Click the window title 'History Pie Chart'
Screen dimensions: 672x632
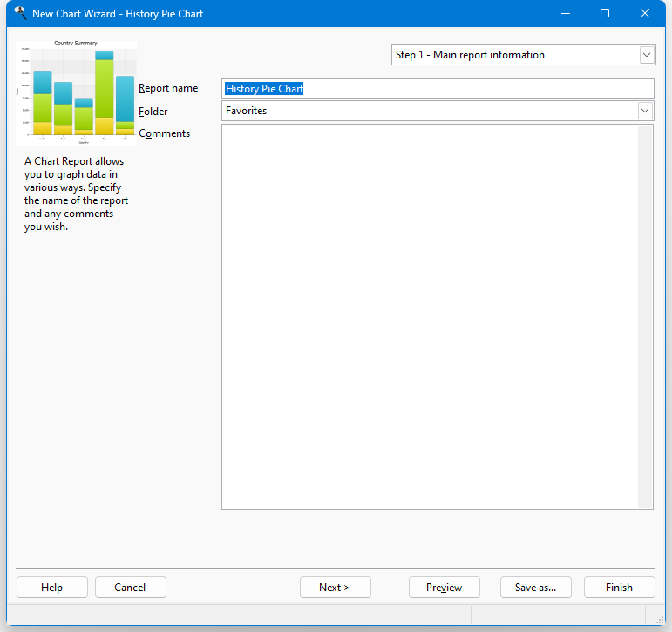164,14
